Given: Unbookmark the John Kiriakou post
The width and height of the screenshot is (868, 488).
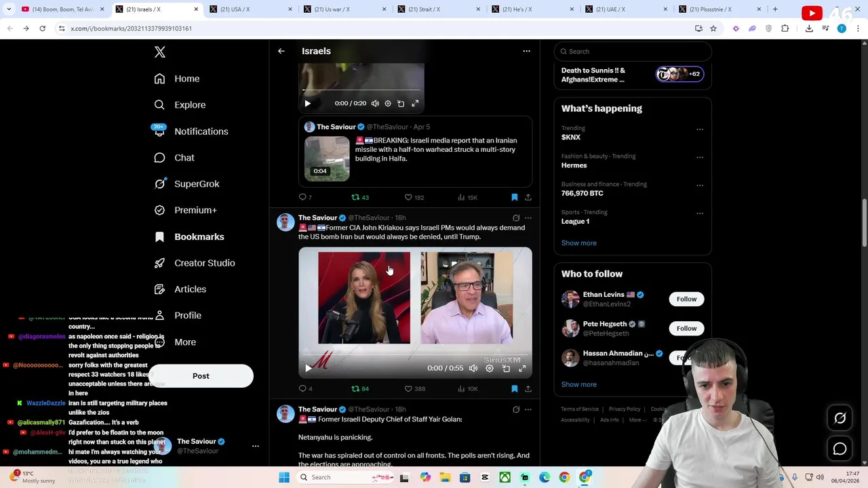Looking at the screenshot, I should click(x=515, y=388).
